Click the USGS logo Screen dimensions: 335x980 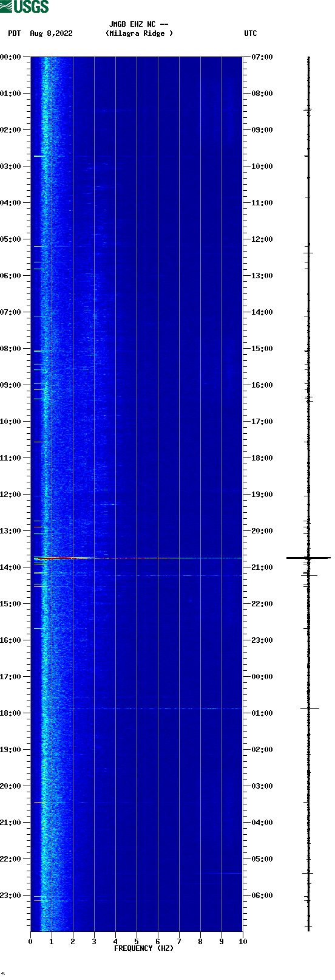click(24, 7)
